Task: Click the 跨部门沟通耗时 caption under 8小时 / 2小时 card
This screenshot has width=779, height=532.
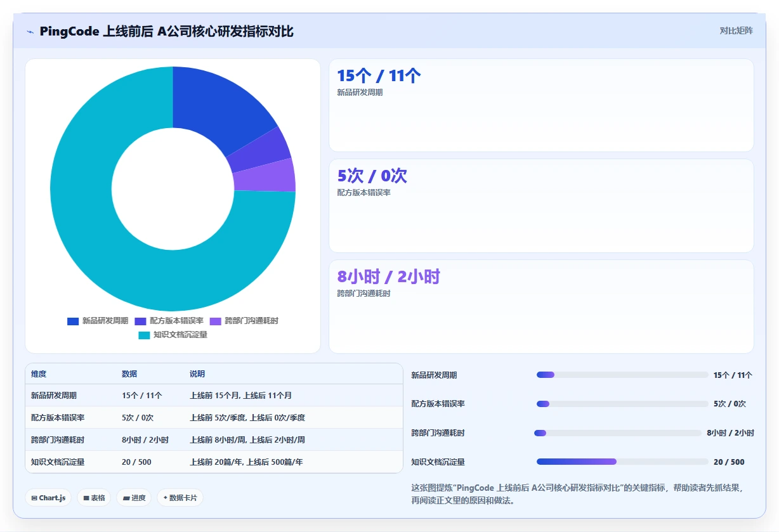Action: click(x=363, y=294)
